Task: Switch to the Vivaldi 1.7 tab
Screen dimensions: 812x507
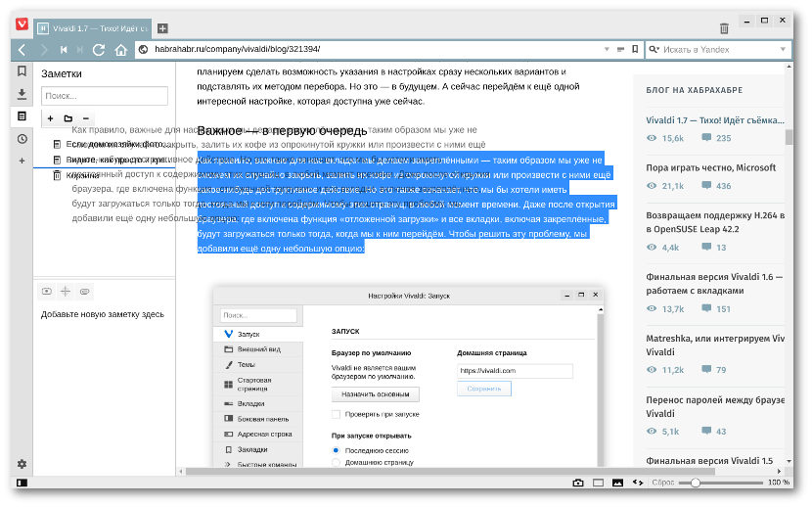Action: click(93, 28)
